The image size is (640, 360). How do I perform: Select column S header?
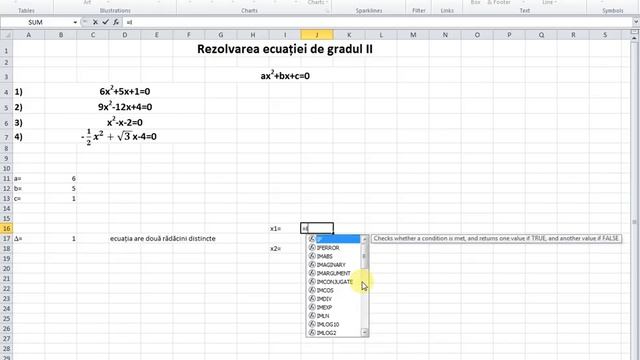[605, 35]
